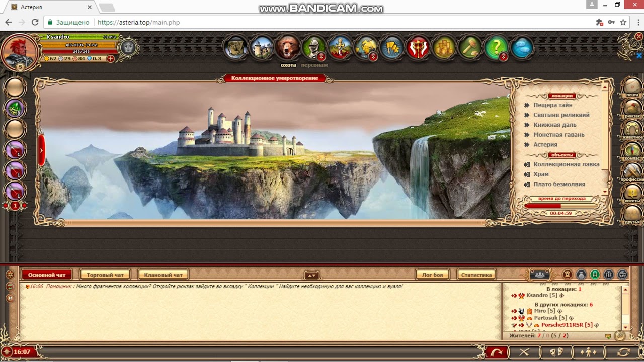644x362 pixels.
Task: Switch to the Торговый чат tab
Action: pyautogui.click(x=105, y=275)
